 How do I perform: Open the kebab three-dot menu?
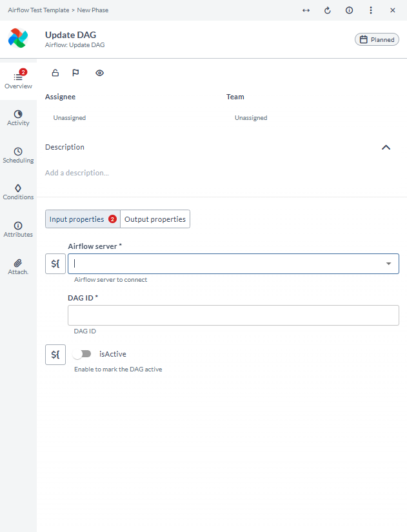(x=371, y=10)
